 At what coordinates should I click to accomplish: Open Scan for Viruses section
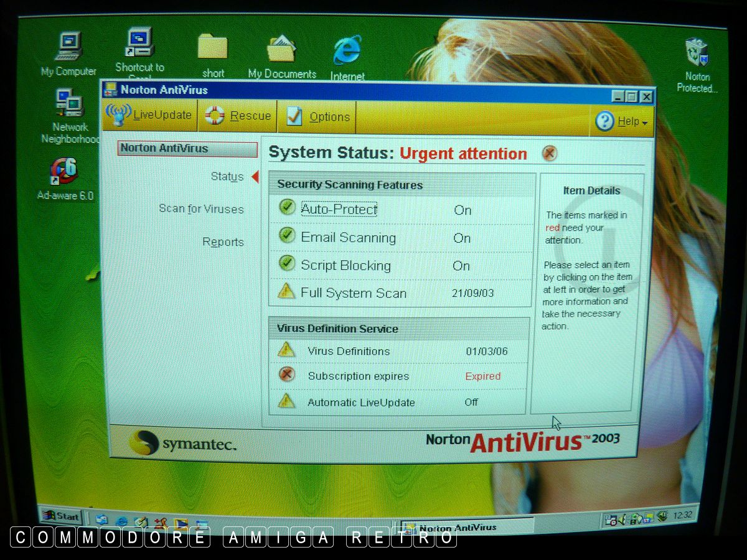[201, 209]
